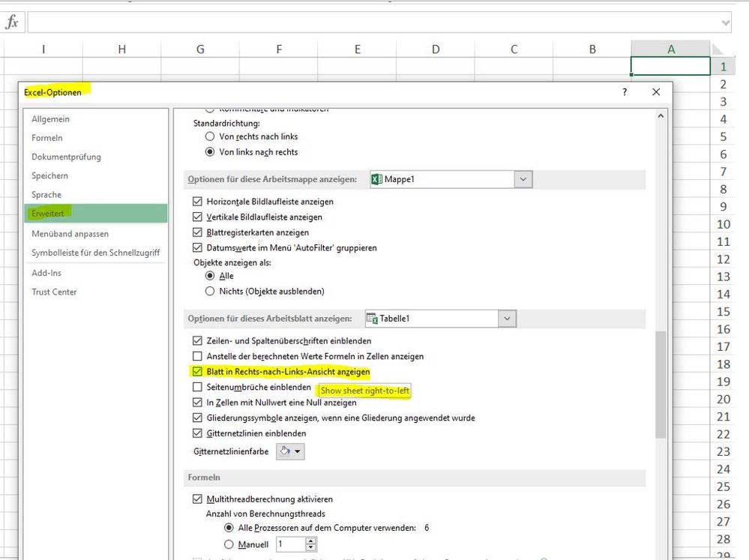Viewport: 749px width, 560px height.
Task: Increase the Manuell thread count spinner
Action: pos(311,541)
